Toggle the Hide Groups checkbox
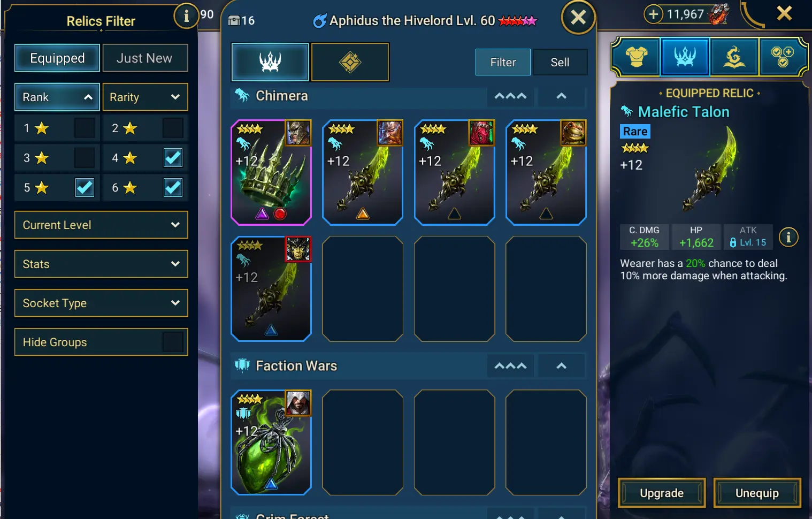The image size is (812, 519). pos(173,342)
